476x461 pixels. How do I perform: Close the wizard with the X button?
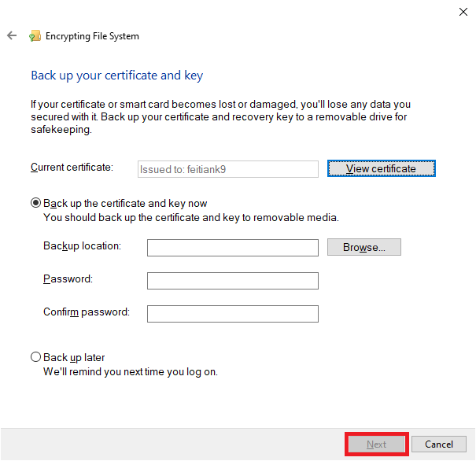[x=463, y=12]
